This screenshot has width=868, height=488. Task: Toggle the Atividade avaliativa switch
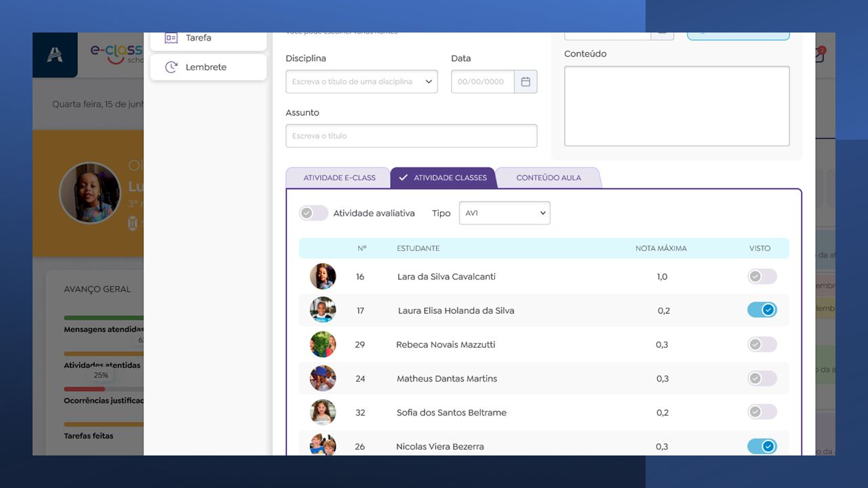313,213
